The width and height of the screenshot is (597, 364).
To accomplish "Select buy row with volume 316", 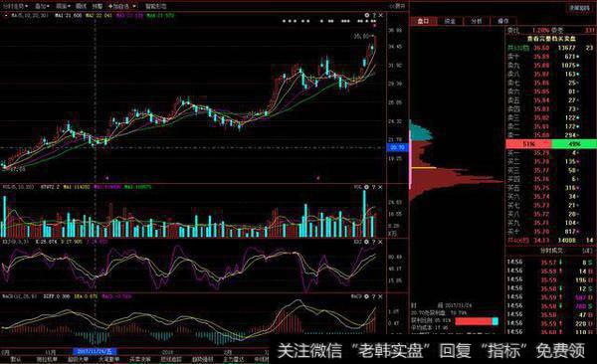I will 551,188.
